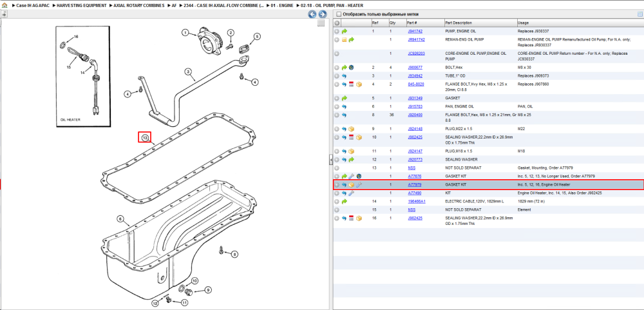This screenshot has height=310, width=644.
Task: Toggle the select circle for J934942 row
Action: tap(337, 76)
